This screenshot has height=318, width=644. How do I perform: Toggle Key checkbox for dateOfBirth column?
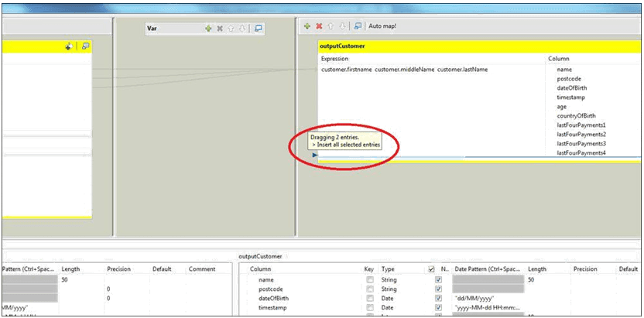coord(369,298)
